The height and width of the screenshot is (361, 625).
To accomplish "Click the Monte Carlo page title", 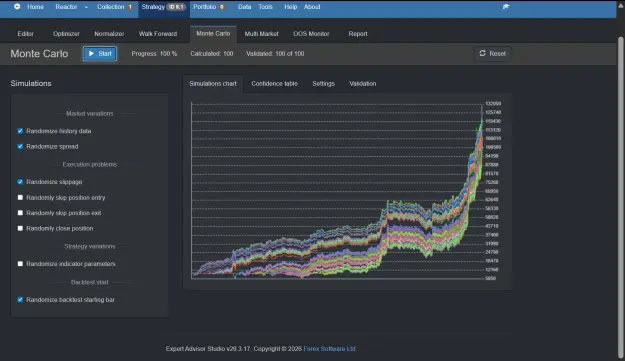I will [x=39, y=54].
